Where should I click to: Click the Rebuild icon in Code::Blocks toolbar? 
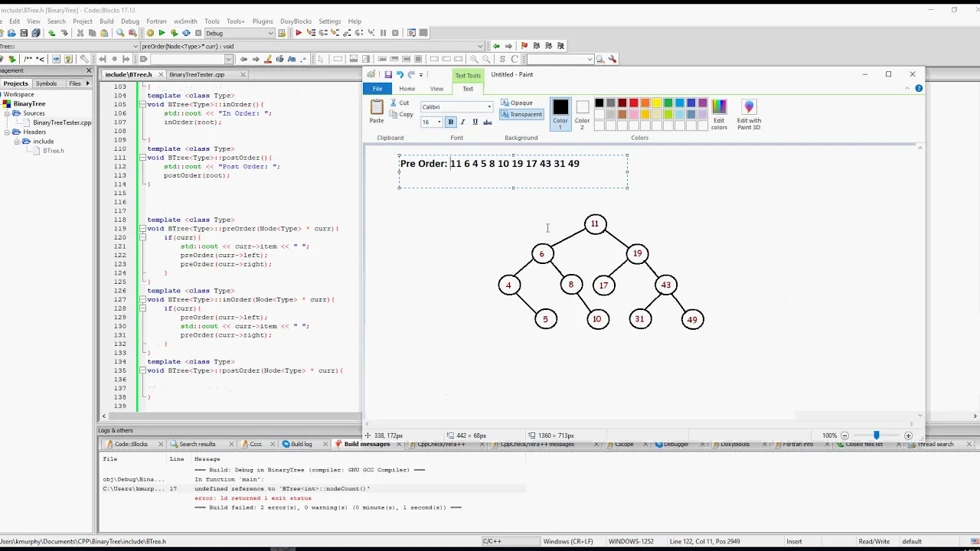186,33
